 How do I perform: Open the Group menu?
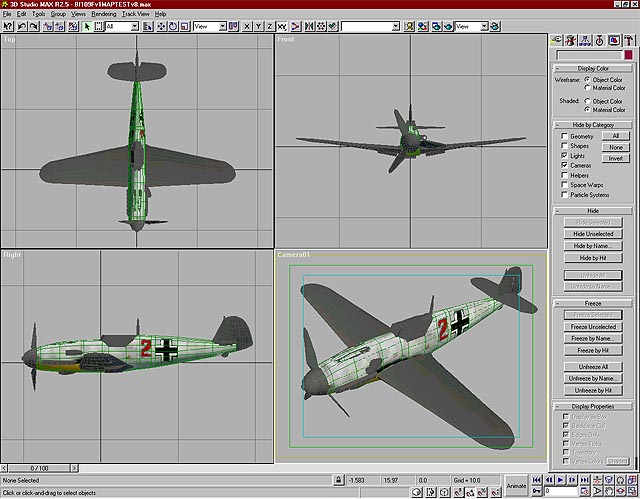58,14
